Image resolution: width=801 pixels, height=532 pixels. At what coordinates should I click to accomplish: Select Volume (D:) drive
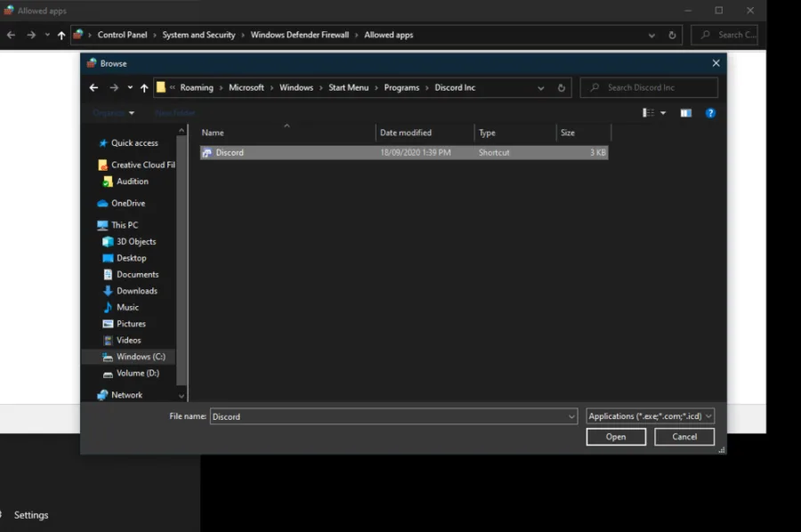point(132,374)
